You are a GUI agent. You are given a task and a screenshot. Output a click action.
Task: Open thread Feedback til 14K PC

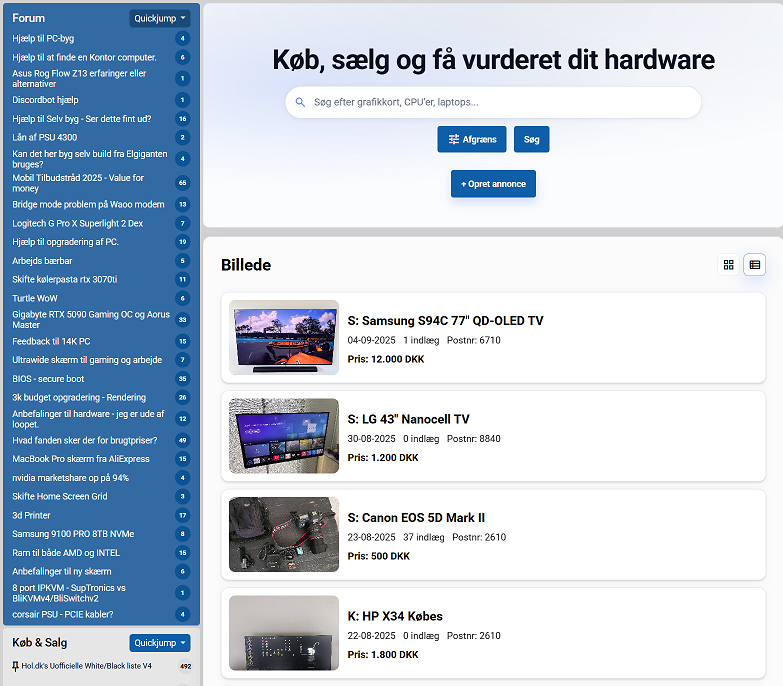click(51, 342)
